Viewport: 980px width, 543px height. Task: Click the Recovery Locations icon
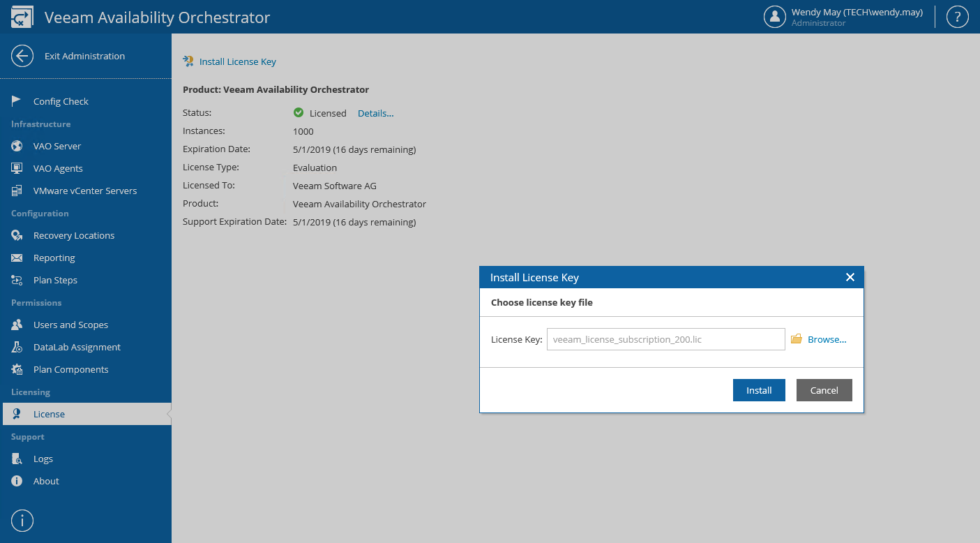(x=17, y=235)
